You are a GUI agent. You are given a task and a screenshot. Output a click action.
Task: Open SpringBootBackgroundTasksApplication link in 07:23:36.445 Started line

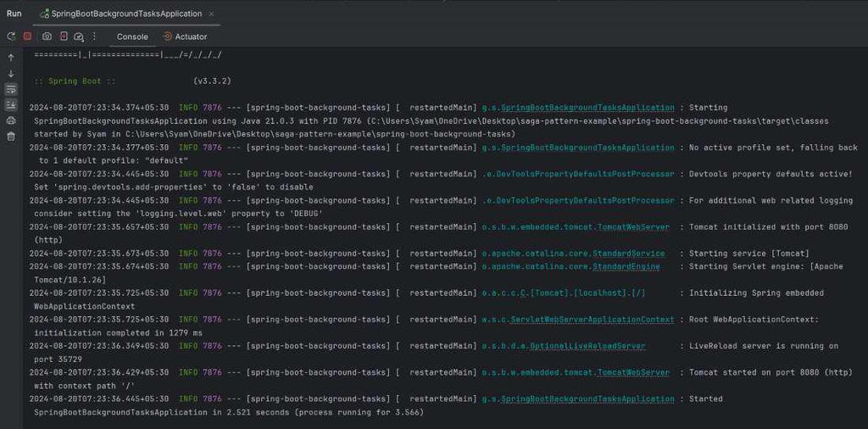587,398
